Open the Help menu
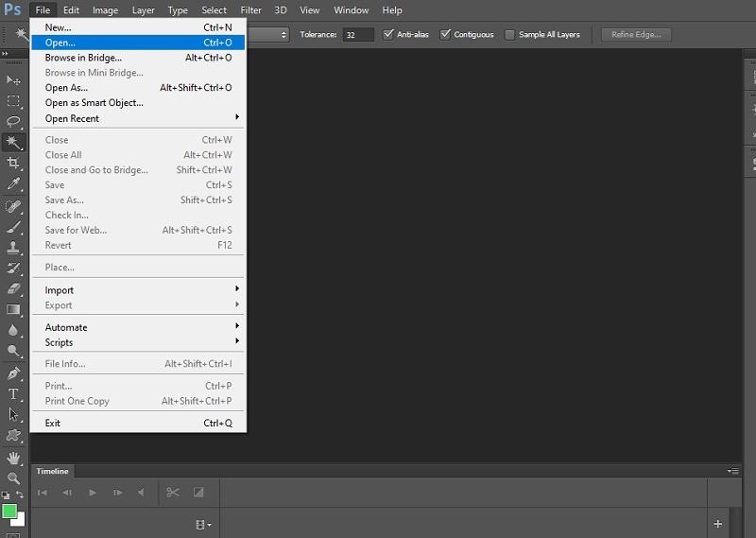The width and height of the screenshot is (756, 538). (x=392, y=9)
